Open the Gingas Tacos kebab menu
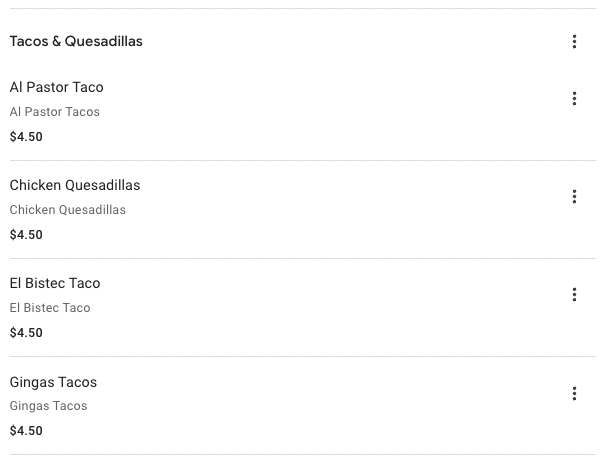Screen dimensions: 607x474 (x=574, y=394)
